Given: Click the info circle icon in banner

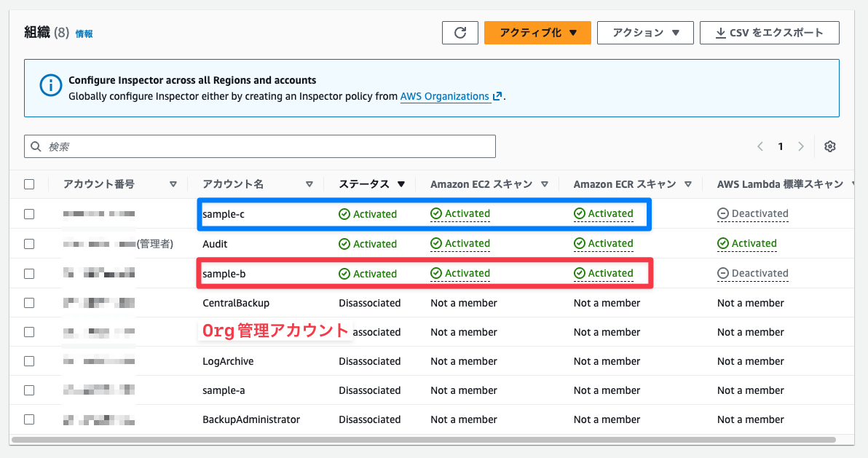Looking at the screenshot, I should coord(50,86).
